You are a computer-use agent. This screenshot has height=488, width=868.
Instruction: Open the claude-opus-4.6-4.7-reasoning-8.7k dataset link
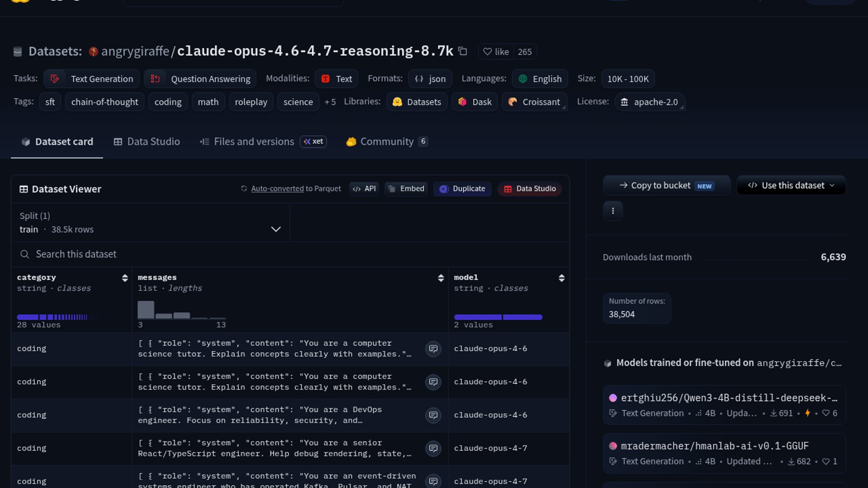point(315,51)
